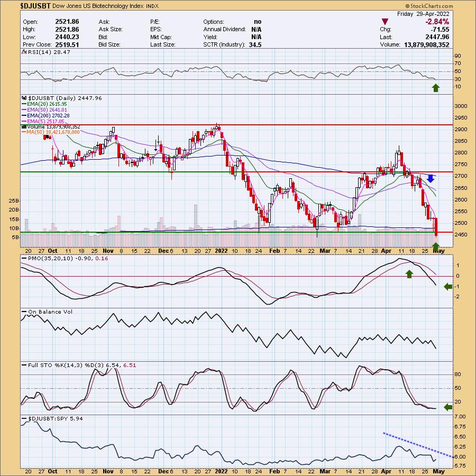This screenshot has height=476, width=476.
Task: Click the $DJUSBT:SPY 5.94 ratio label
Action: click(55, 418)
